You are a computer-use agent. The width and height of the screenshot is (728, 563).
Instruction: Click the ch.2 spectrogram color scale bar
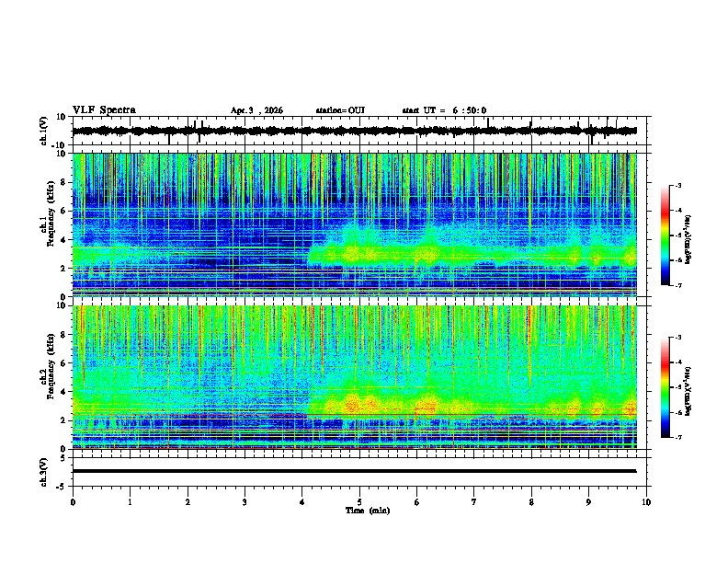point(665,387)
